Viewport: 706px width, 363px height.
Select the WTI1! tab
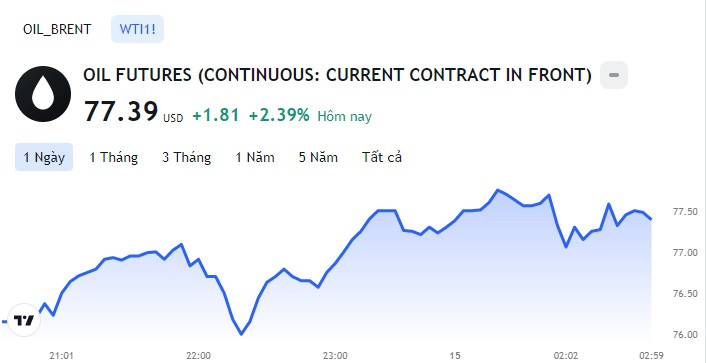click(x=137, y=29)
